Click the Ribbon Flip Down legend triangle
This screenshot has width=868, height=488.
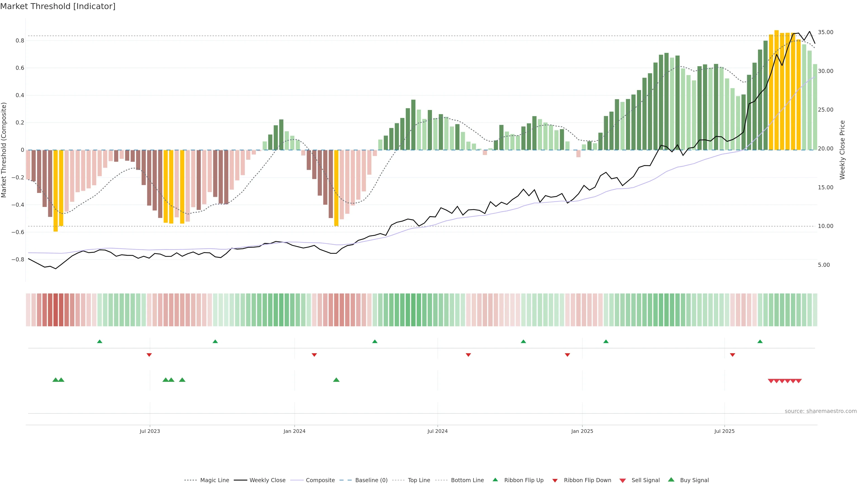(555, 480)
